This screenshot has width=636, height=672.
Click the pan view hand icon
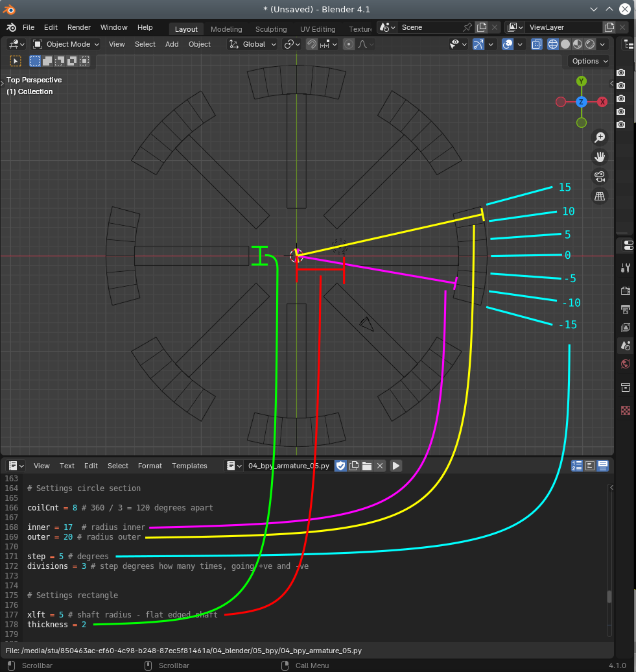point(600,157)
